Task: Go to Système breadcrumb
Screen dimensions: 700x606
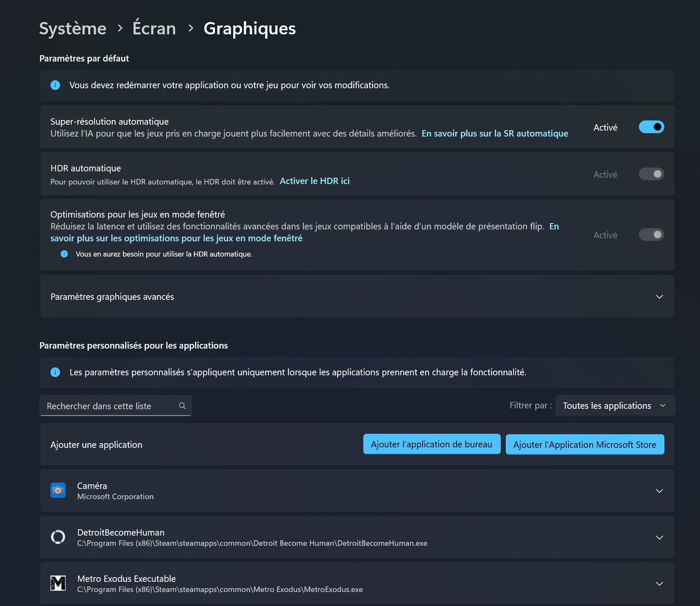Action: [x=73, y=28]
